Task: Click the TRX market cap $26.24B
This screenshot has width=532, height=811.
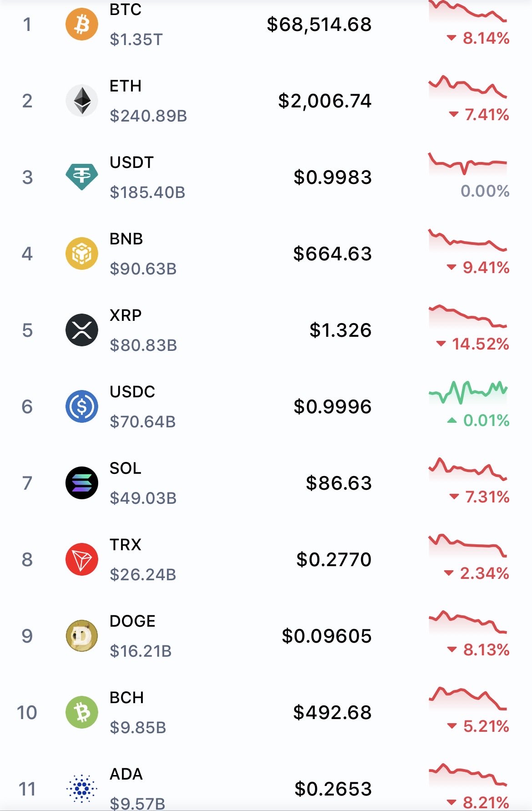Action: [143, 575]
